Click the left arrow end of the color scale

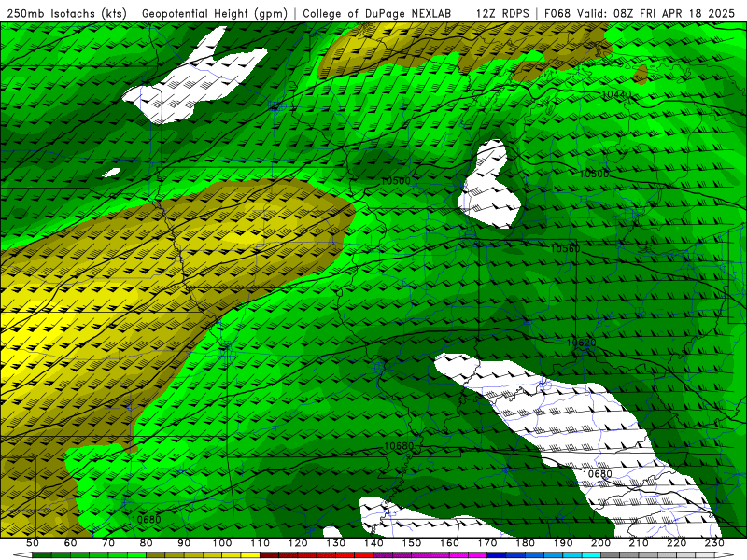pyautogui.click(x=22, y=555)
